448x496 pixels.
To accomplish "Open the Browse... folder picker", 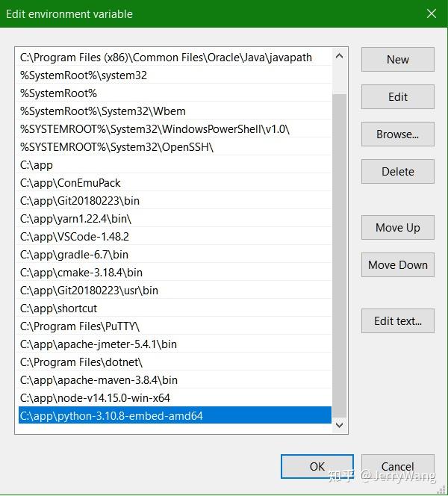I will [398, 134].
